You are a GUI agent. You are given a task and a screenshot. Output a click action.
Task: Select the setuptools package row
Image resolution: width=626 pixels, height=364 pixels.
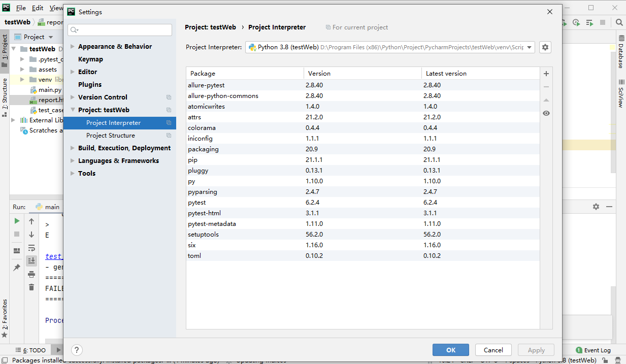363,235
